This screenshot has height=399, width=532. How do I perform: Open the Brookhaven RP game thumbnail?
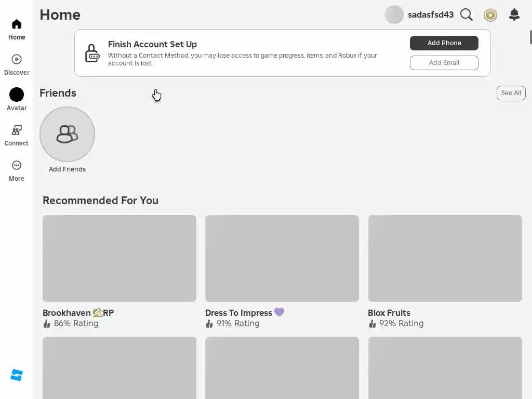coord(119,258)
